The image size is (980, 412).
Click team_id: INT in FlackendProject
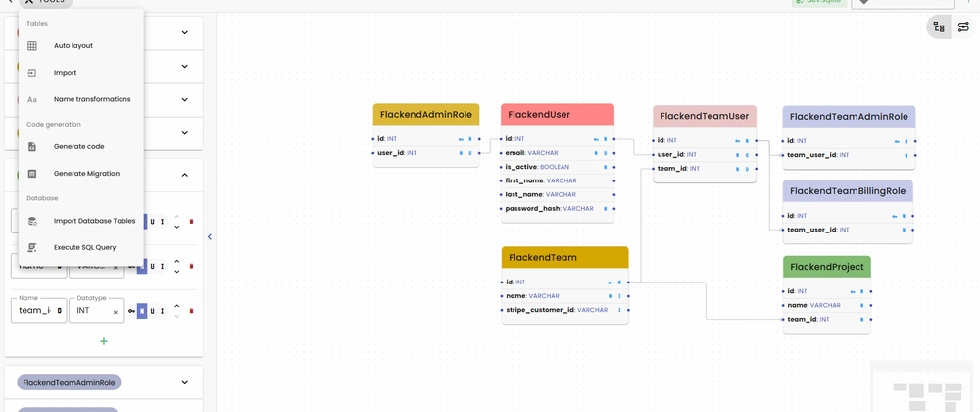[827, 320]
